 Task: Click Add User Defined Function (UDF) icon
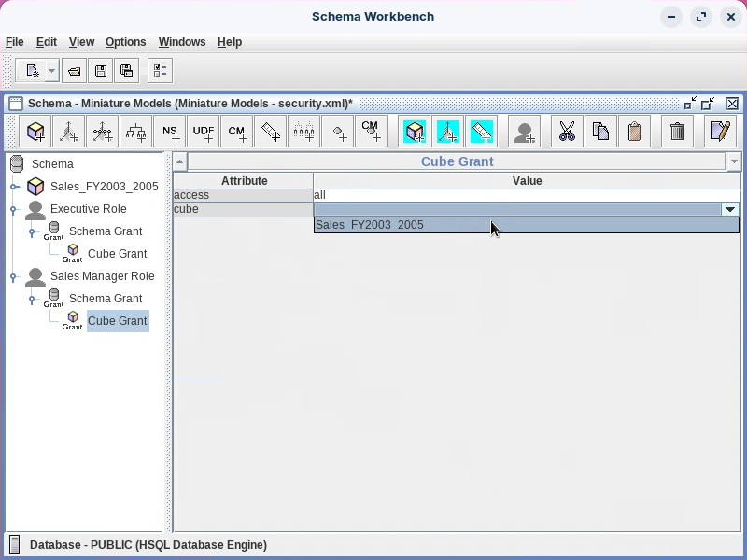point(204,132)
